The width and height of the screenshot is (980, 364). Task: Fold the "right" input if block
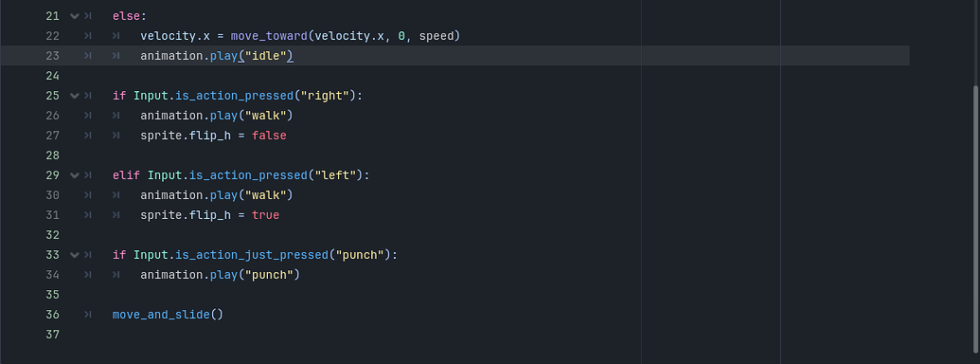click(75, 96)
